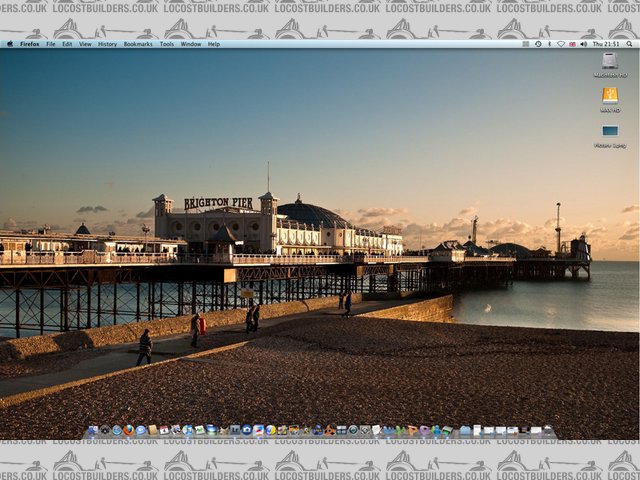Open the orange P app in Dock
Image resolution: width=640 pixels, height=480 pixels.
(x=413, y=430)
